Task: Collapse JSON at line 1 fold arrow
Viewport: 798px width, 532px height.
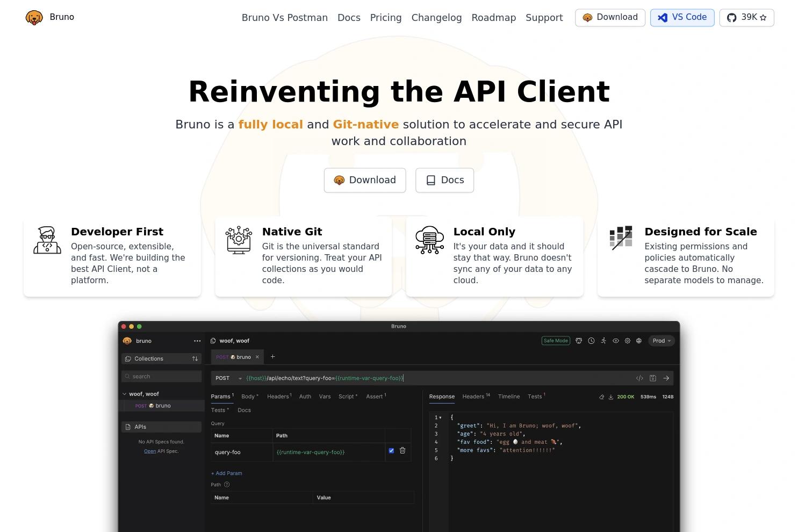Action: (x=441, y=418)
